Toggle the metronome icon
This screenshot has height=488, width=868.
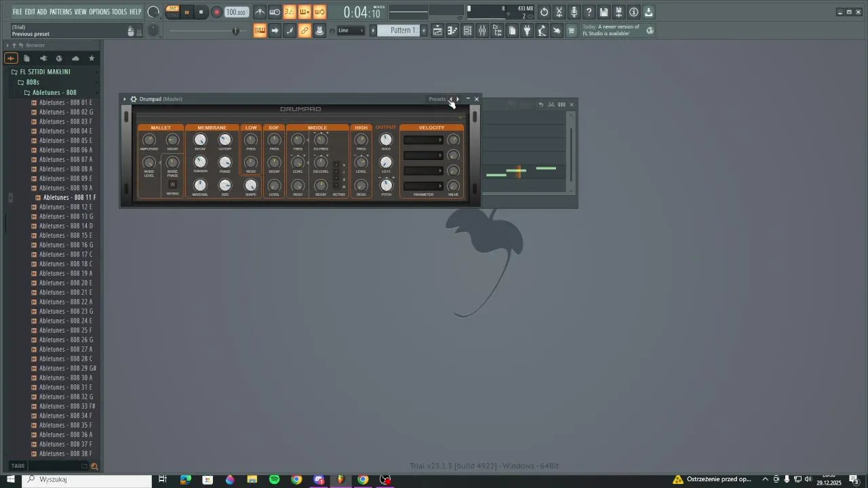(x=260, y=12)
